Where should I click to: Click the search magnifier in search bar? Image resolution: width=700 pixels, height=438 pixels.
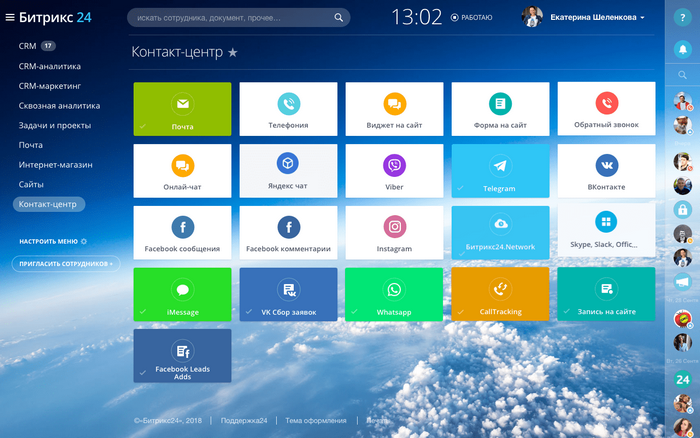pyautogui.click(x=338, y=17)
